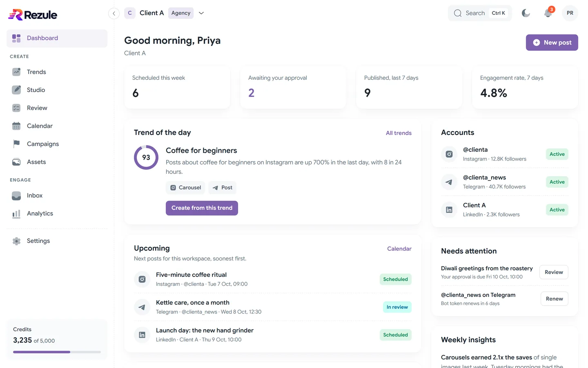Image resolution: width=588 pixels, height=368 pixels.
Task: Click the Rezule logo
Action: point(33,15)
